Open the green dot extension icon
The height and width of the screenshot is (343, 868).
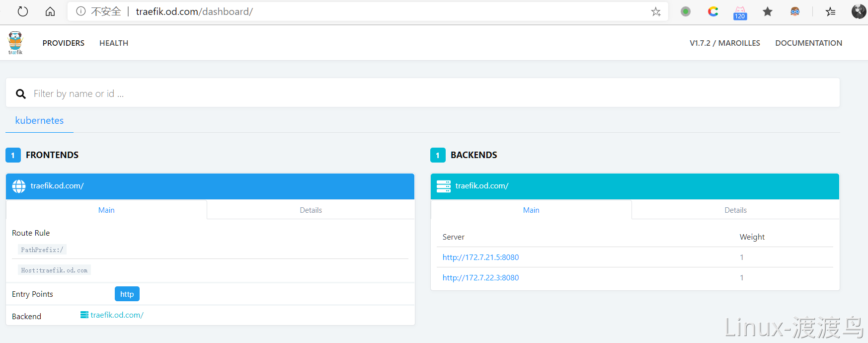click(x=686, y=11)
